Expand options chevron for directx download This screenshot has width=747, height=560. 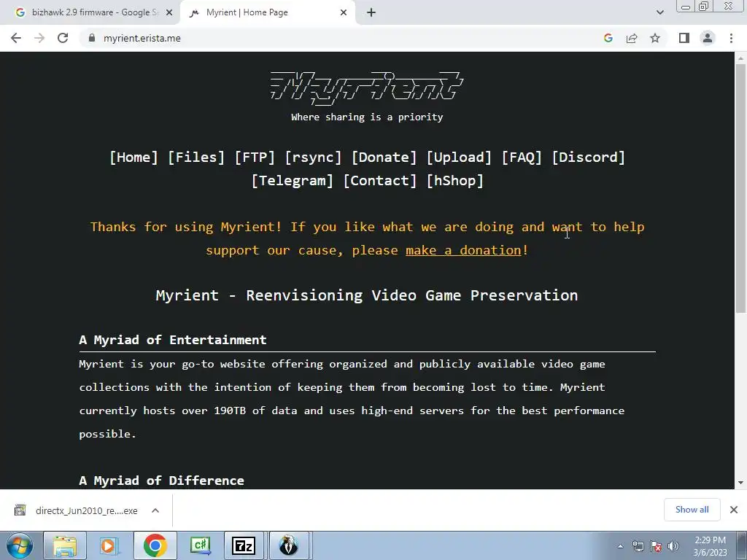click(x=155, y=510)
